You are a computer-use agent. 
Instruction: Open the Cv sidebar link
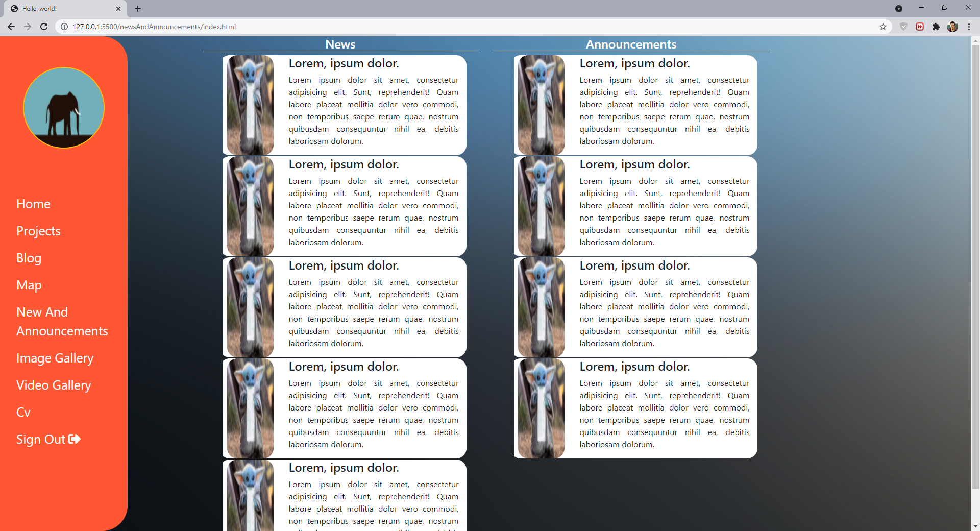coord(23,412)
